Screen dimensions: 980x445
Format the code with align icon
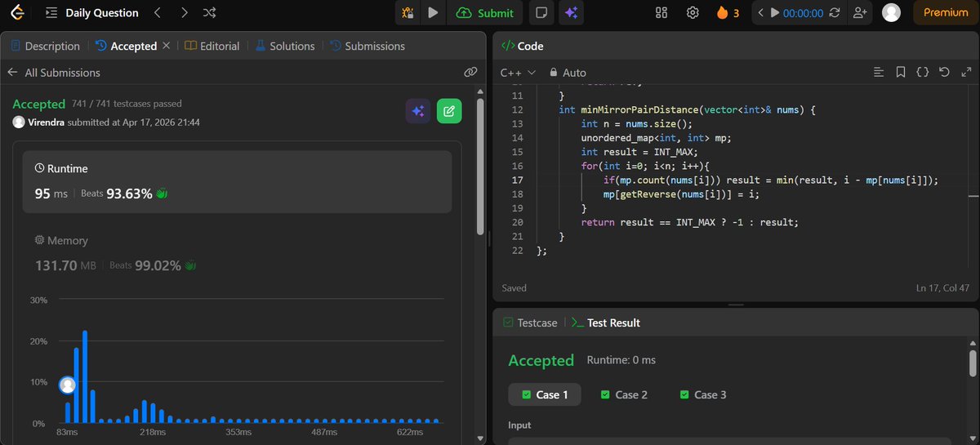[879, 72]
